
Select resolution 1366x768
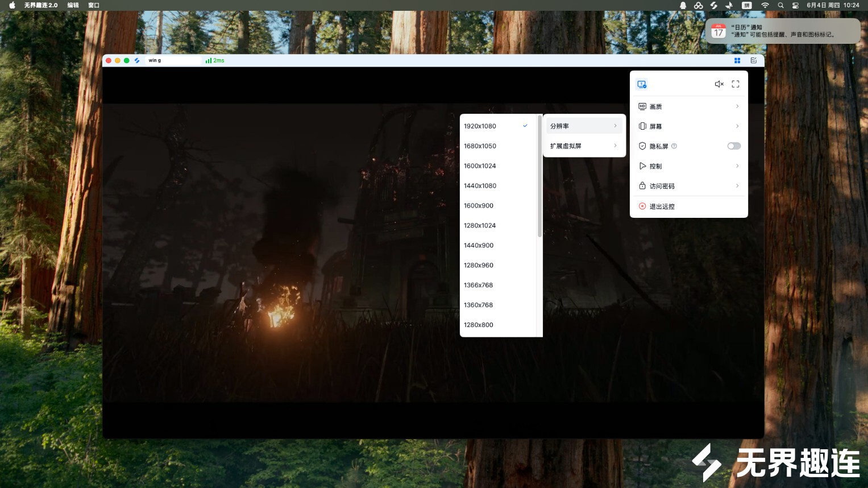pyautogui.click(x=498, y=286)
